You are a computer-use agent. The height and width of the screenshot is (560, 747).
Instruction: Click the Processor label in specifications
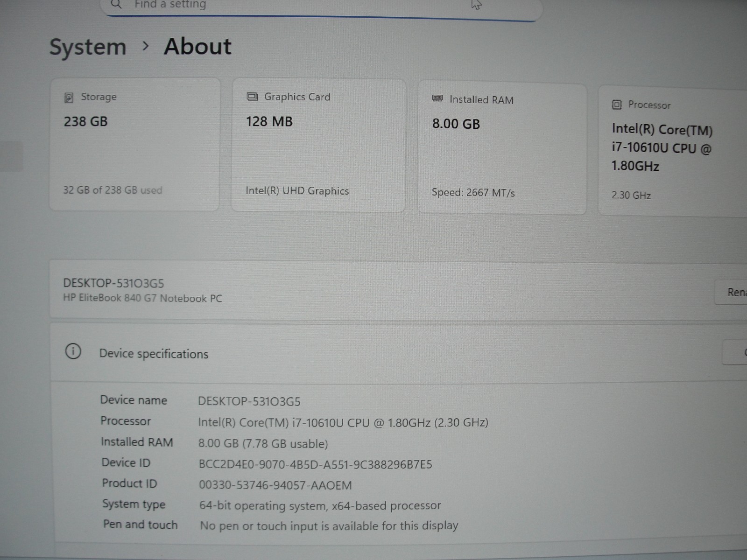126,421
